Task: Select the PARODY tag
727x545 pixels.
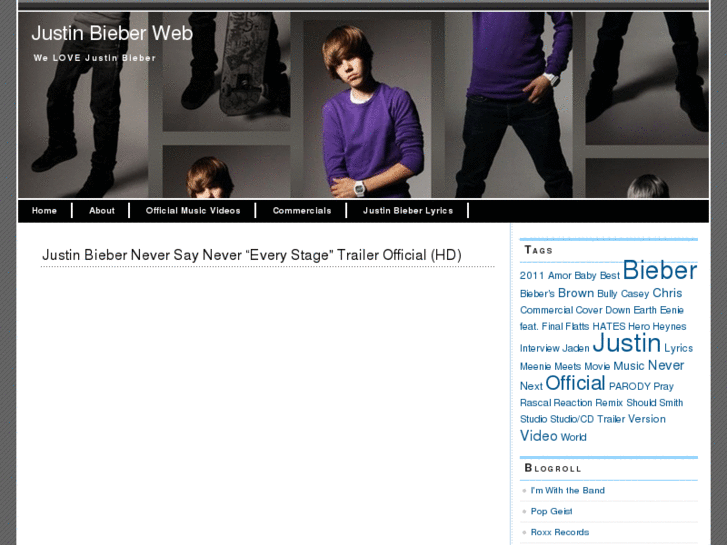Action: (630, 386)
